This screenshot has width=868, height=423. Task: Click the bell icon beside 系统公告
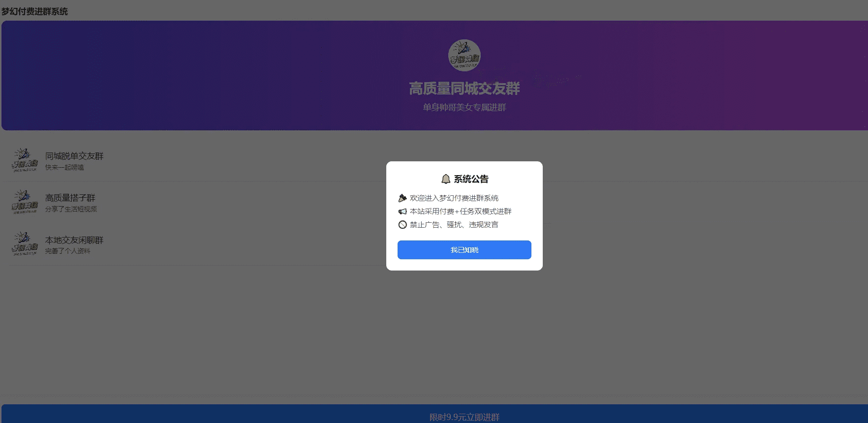[x=446, y=179]
